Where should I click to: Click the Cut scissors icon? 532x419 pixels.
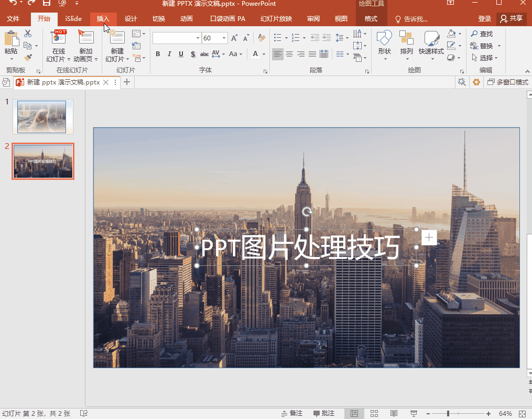pos(28,34)
